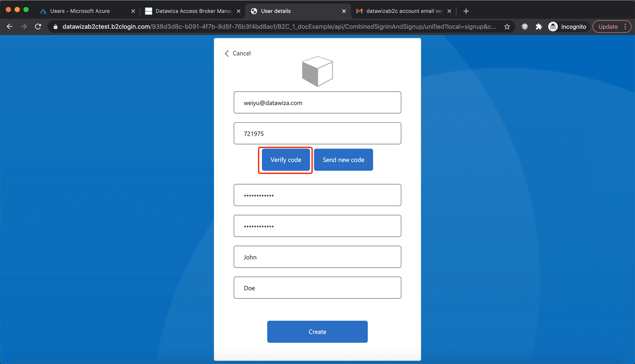Close the Gmail verification email tab
This screenshot has width=635, height=364.
coord(449,11)
